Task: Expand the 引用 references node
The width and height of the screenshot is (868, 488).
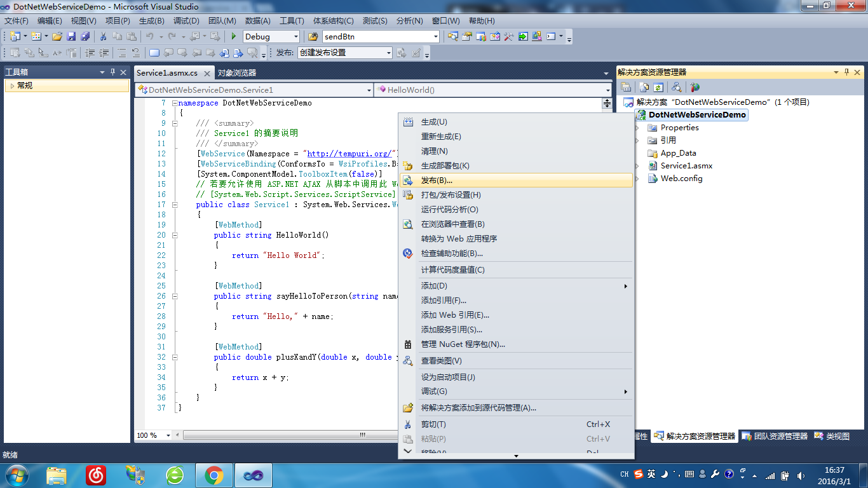Action: pyautogui.click(x=637, y=140)
